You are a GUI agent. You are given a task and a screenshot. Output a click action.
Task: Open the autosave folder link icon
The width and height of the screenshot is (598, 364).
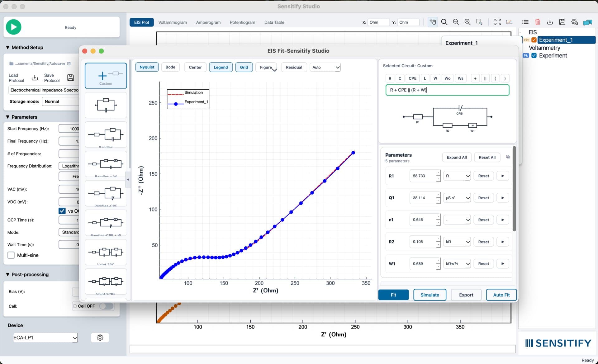(x=69, y=64)
